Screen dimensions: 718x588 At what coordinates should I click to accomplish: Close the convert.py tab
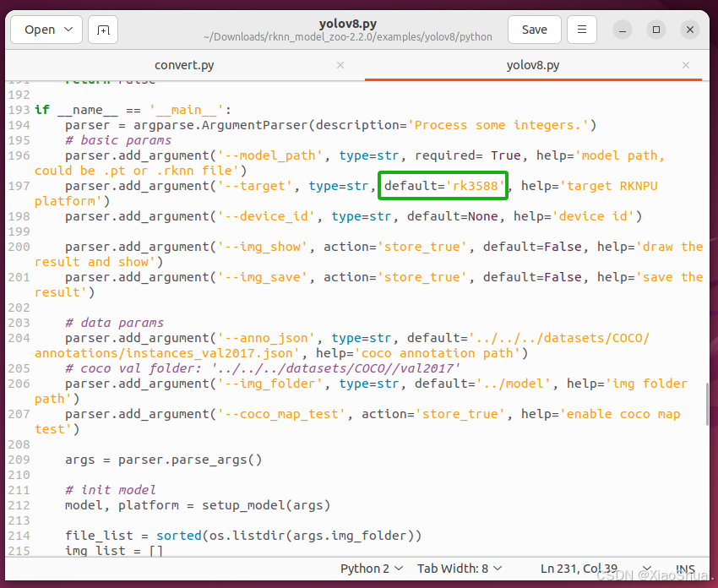(x=340, y=65)
